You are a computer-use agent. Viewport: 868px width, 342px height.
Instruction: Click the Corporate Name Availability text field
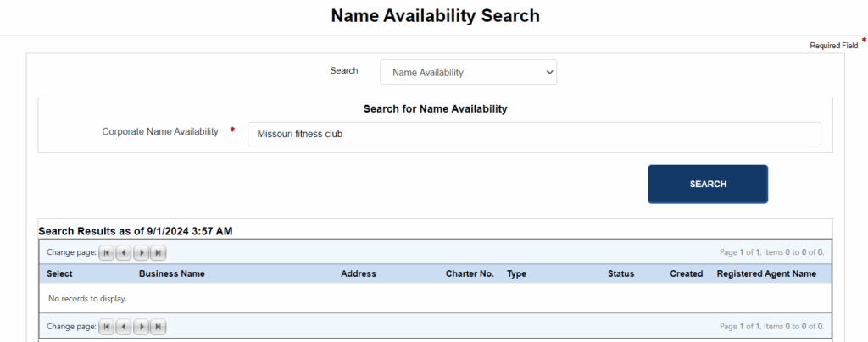click(534, 134)
